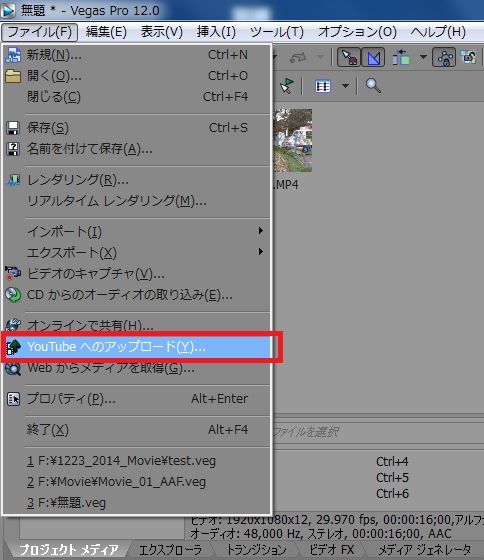Click the auto ripple toolbar icon
484x560 pixels.
[x=401, y=57]
